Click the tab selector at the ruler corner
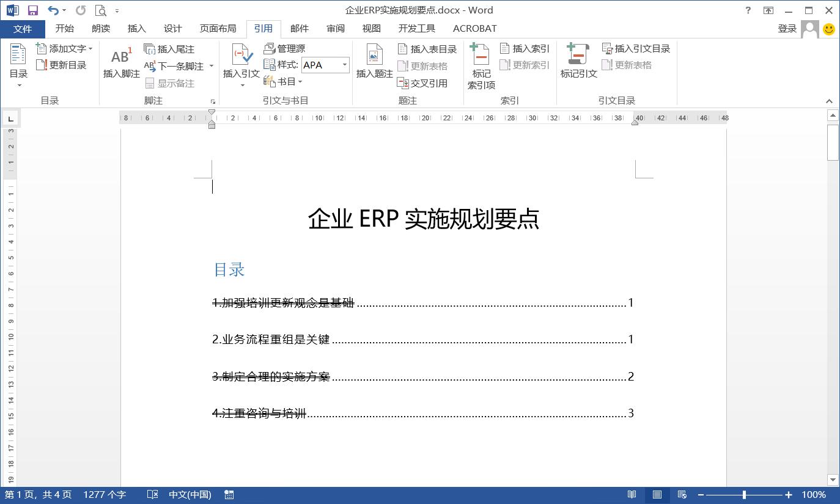Image resolution: width=840 pixels, height=504 pixels. (x=10, y=118)
